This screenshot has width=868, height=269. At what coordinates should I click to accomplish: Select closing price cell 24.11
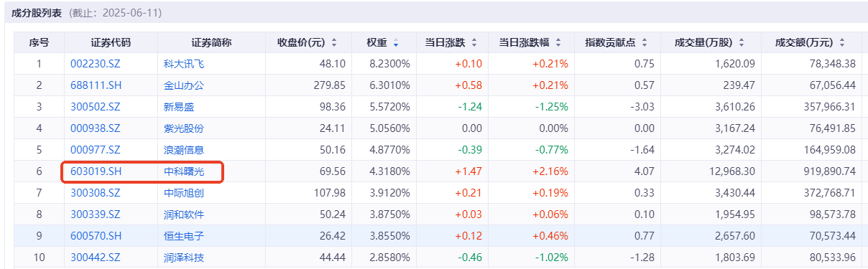pyautogui.click(x=333, y=128)
